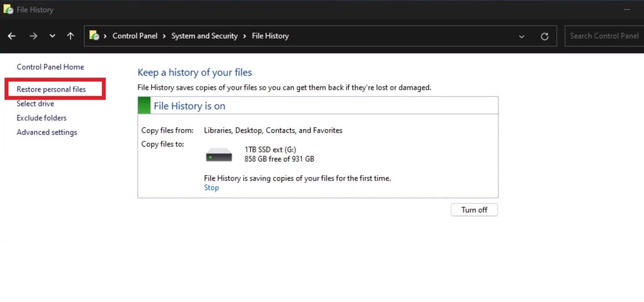
Task: Click the 'File History is on' heading
Action: [189, 106]
